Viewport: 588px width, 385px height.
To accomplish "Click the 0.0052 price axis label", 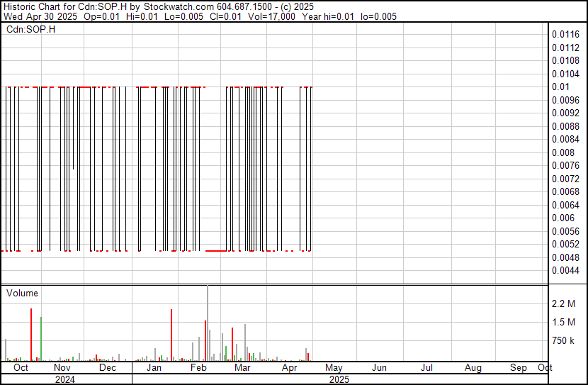I will click(565, 245).
